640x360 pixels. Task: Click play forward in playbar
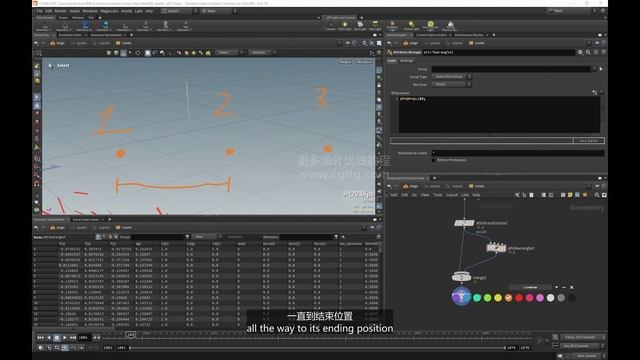point(64,338)
